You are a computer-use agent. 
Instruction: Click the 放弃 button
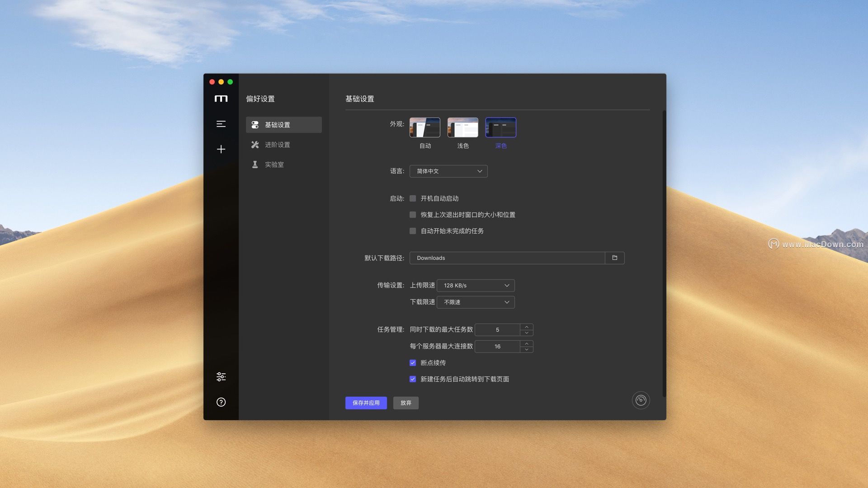406,403
